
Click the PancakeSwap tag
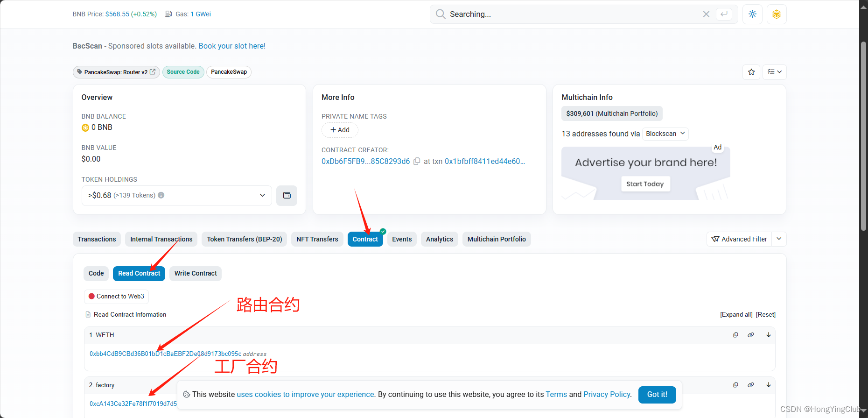[229, 72]
